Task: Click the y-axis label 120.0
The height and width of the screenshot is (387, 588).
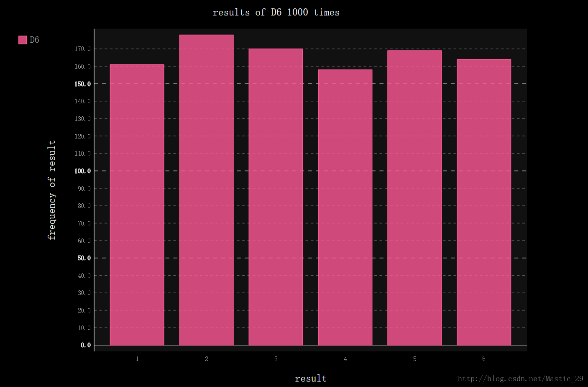Action: point(83,136)
